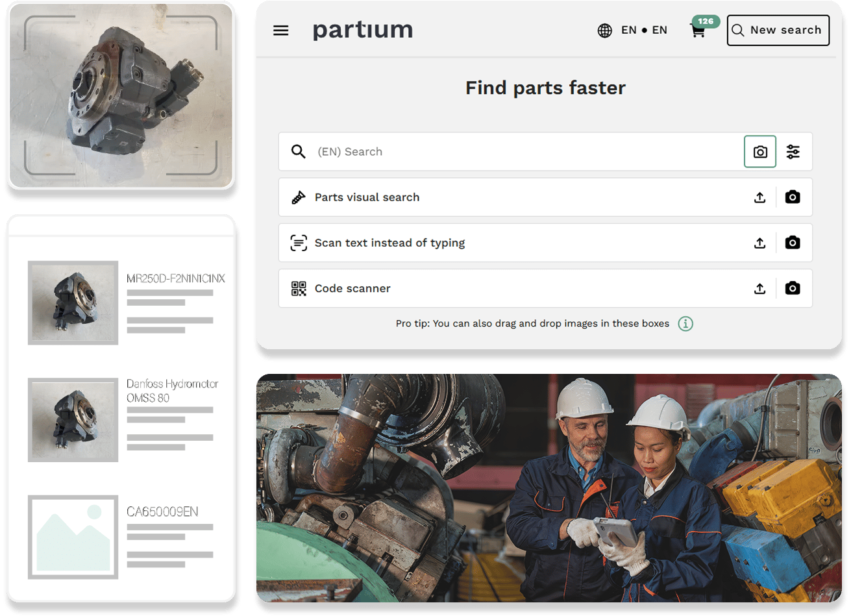This screenshot has height=616, width=851.
Task: Click the camera icon in search bar
Action: [x=760, y=152]
